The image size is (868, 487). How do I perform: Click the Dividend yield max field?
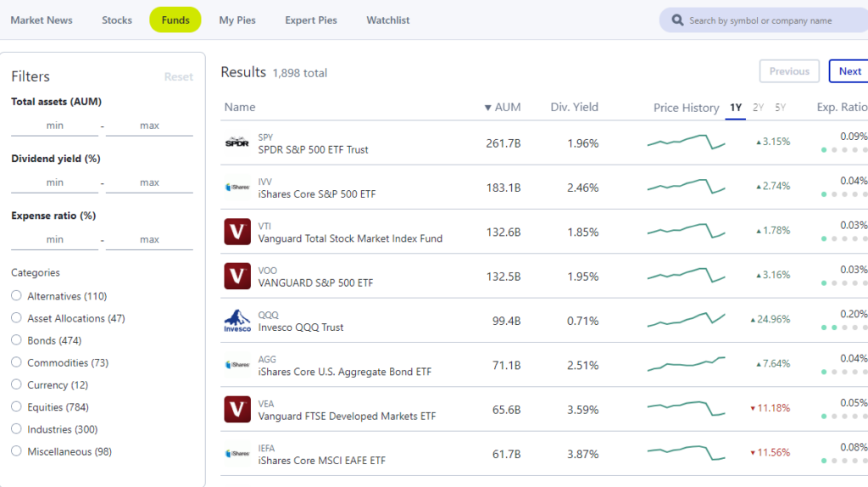pos(149,182)
